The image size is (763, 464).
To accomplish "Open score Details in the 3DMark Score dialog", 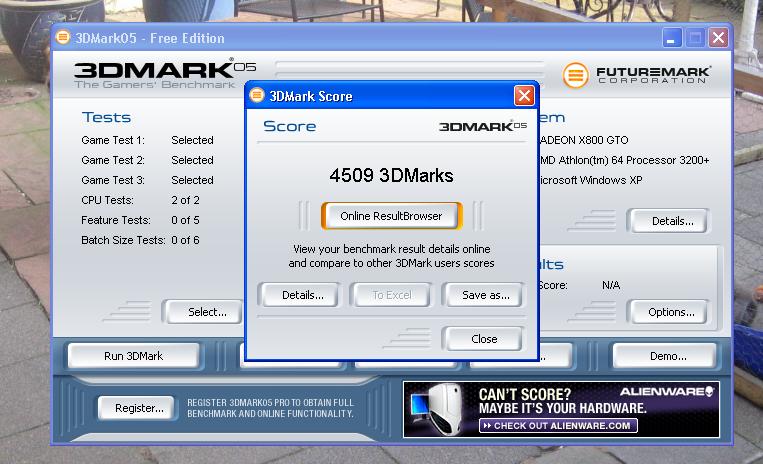I will coord(302,295).
